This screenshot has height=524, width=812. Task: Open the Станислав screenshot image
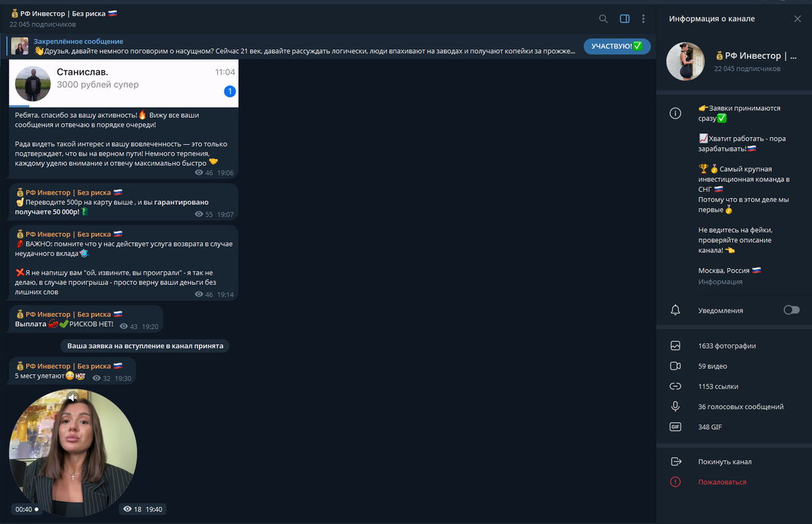[124, 83]
